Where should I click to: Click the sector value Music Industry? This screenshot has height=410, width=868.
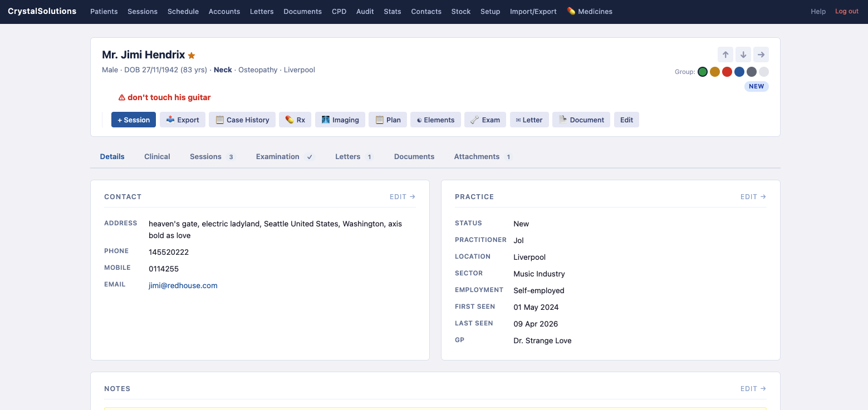click(539, 274)
